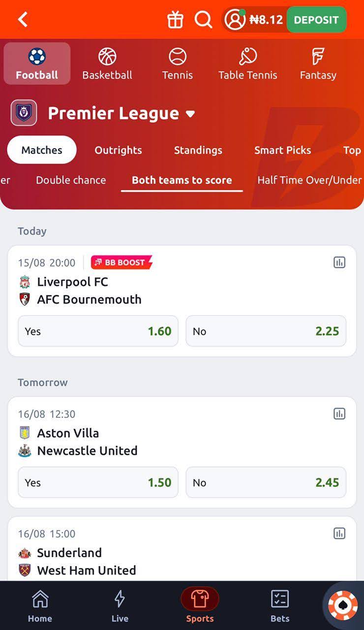This screenshot has width=364, height=630.
Task: Click the gift promotions icon
Action: tap(174, 20)
